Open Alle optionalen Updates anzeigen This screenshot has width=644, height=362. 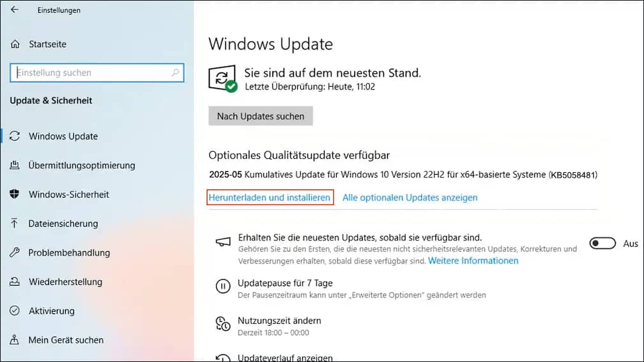click(410, 198)
